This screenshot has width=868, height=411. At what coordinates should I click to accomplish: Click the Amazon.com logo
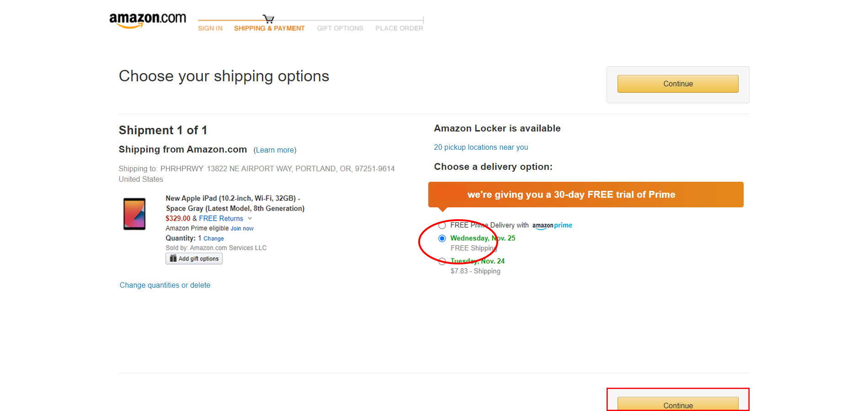pos(148,20)
